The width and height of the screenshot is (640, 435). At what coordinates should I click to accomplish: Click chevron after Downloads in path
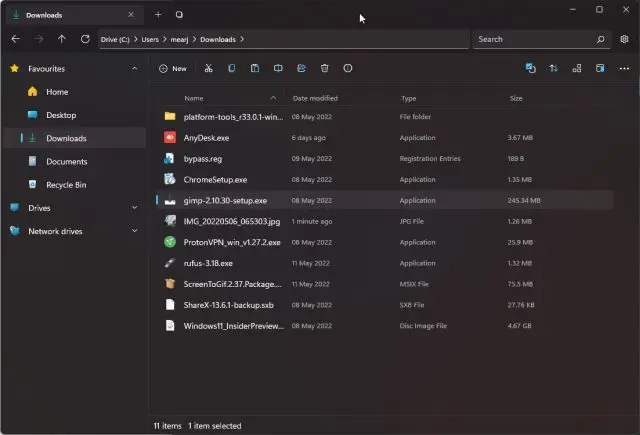[x=242, y=39]
